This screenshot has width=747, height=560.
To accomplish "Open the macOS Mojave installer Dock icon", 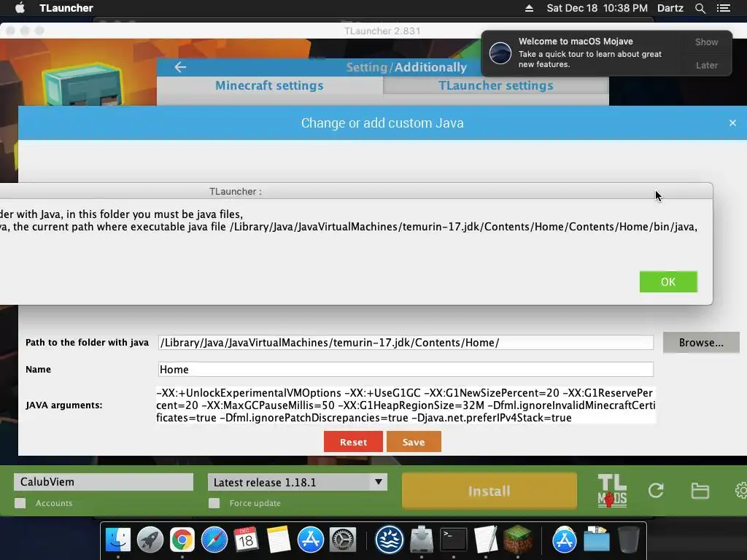I will click(x=390, y=540).
